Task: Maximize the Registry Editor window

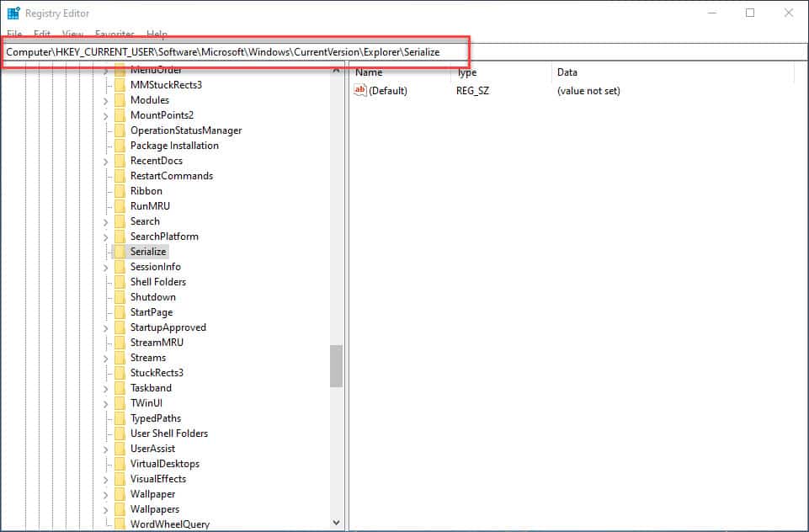Action: tap(750, 13)
